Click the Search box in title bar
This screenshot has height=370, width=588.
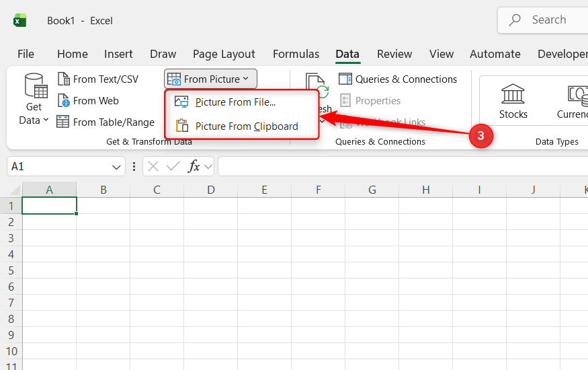tap(542, 20)
